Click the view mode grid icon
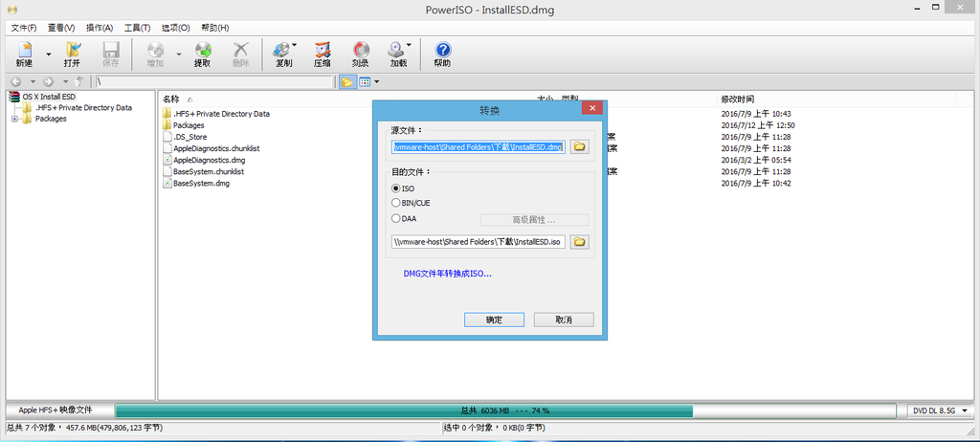The width and height of the screenshot is (980, 442). 365,82
